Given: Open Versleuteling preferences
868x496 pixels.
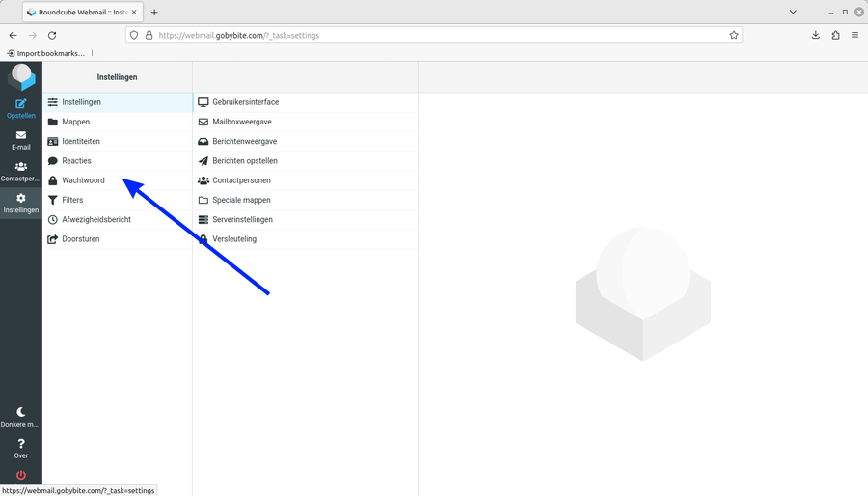Looking at the screenshot, I should pos(234,239).
